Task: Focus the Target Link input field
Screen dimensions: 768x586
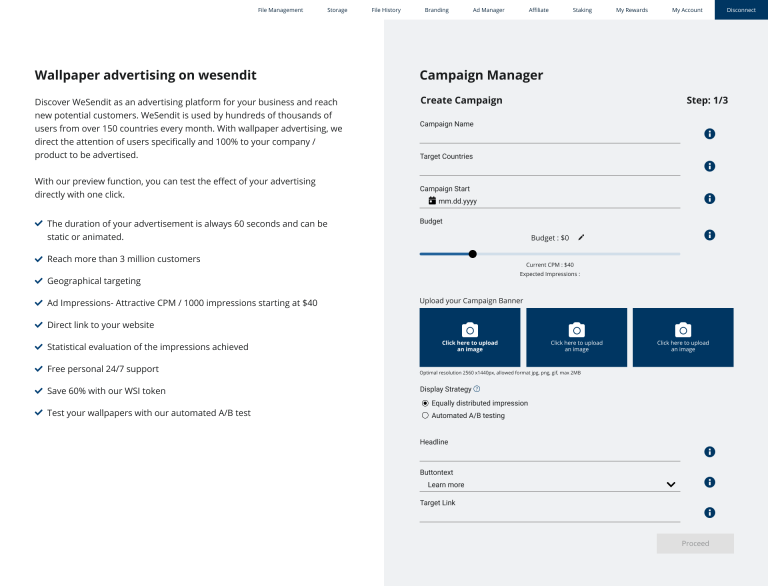Action: pyautogui.click(x=550, y=514)
